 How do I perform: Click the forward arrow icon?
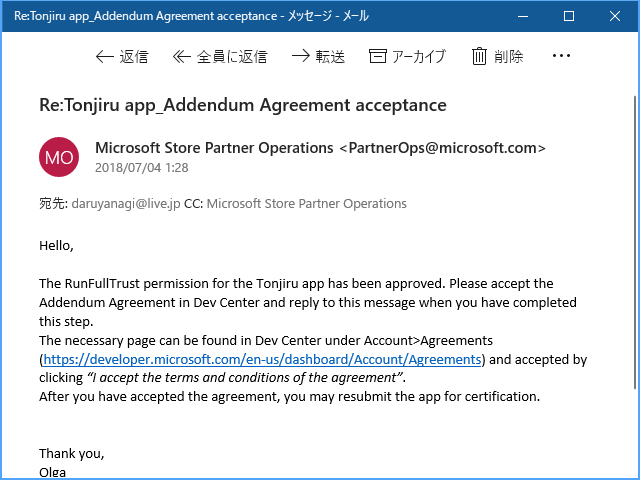(301, 56)
